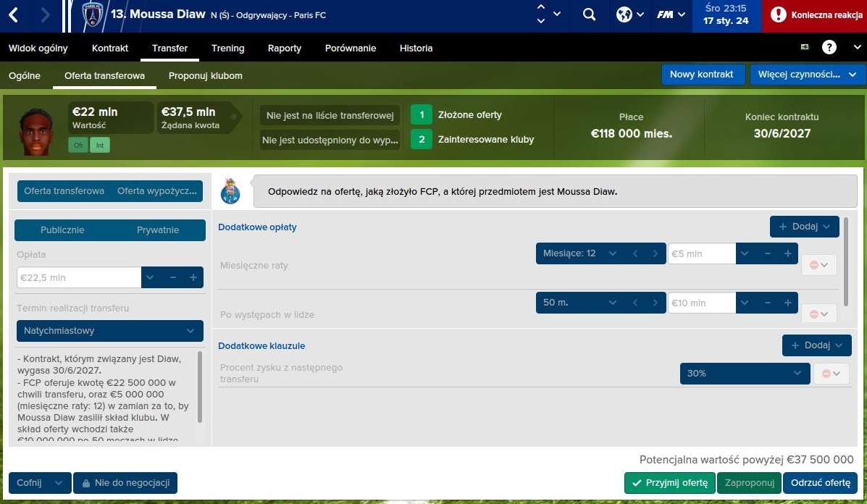Image resolution: width=867 pixels, height=504 pixels.
Task: Reject the offer with Odrzuć ofertę
Action: click(x=820, y=483)
